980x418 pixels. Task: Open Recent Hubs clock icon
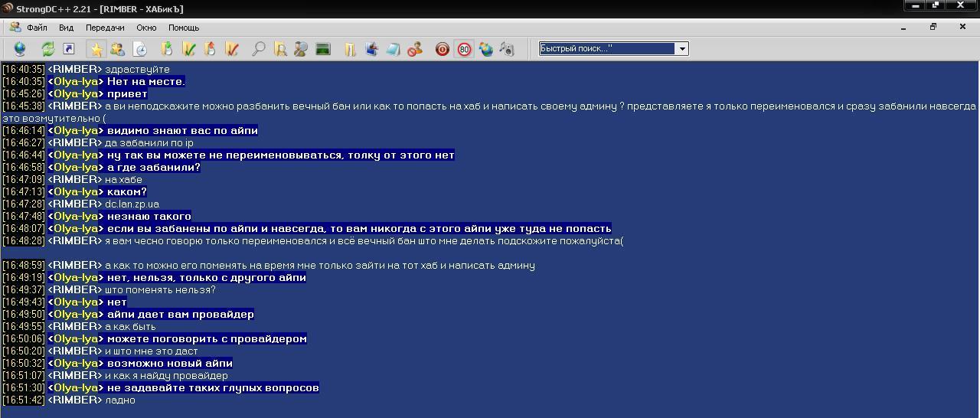[140, 49]
